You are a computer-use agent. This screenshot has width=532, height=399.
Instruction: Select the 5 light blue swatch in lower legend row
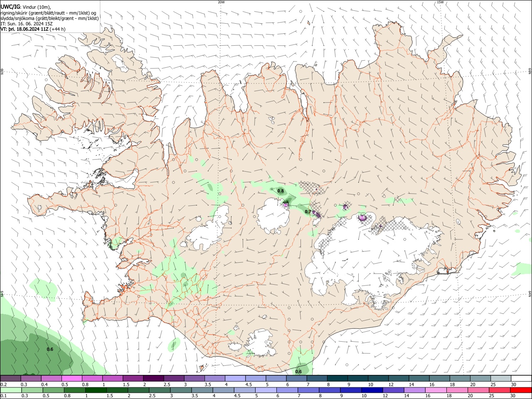click(266, 390)
